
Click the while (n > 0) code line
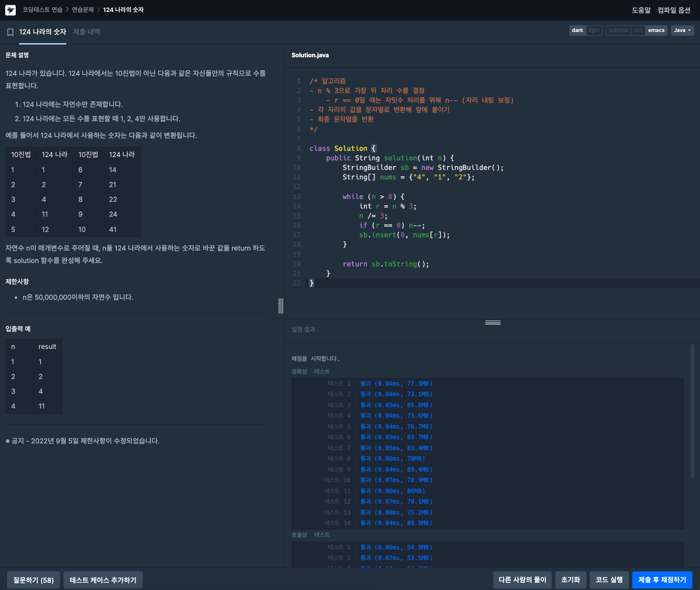pos(374,197)
